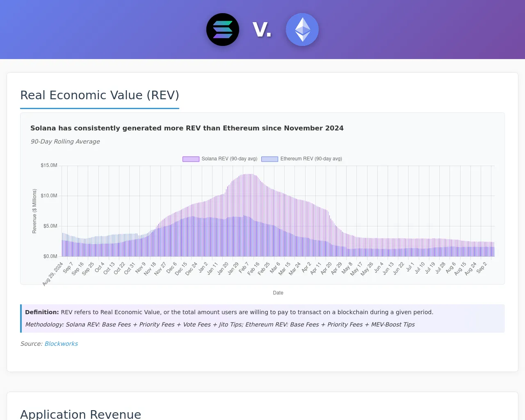Click the "Jan 11" x-axis label
525x420 pixels.
pyautogui.click(x=212, y=268)
